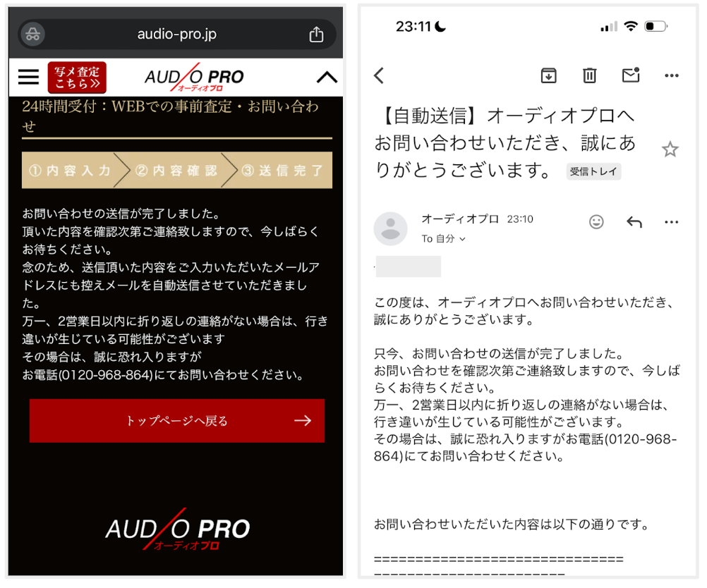Open the three-dot menu in the email toolbar

[671, 75]
